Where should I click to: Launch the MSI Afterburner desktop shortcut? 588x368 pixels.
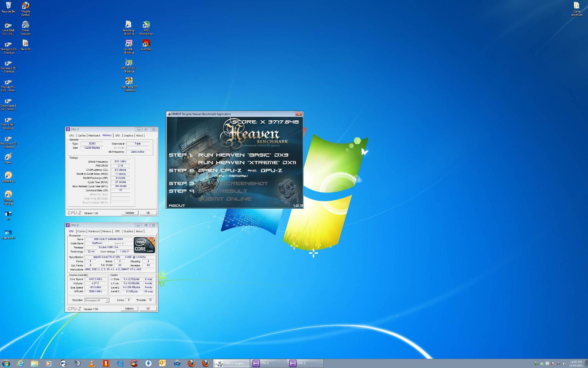click(x=146, y=28)
